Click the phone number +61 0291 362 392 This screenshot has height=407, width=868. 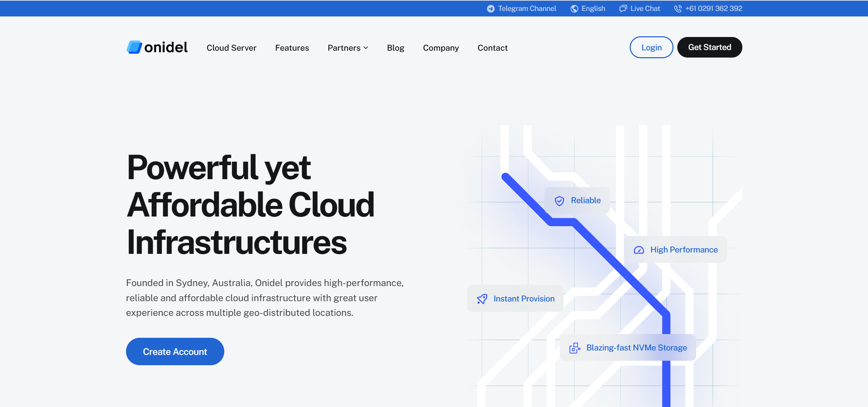click(x=714, y=9)
